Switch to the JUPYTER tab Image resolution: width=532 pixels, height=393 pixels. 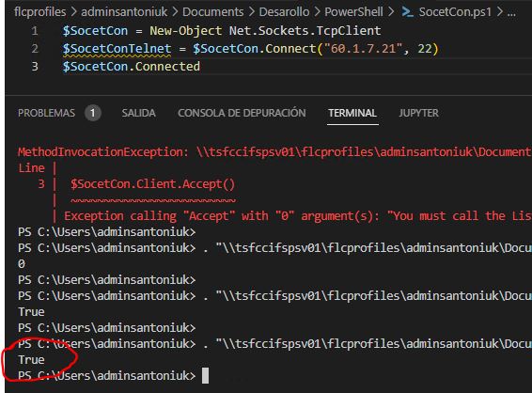click(418, 113)
